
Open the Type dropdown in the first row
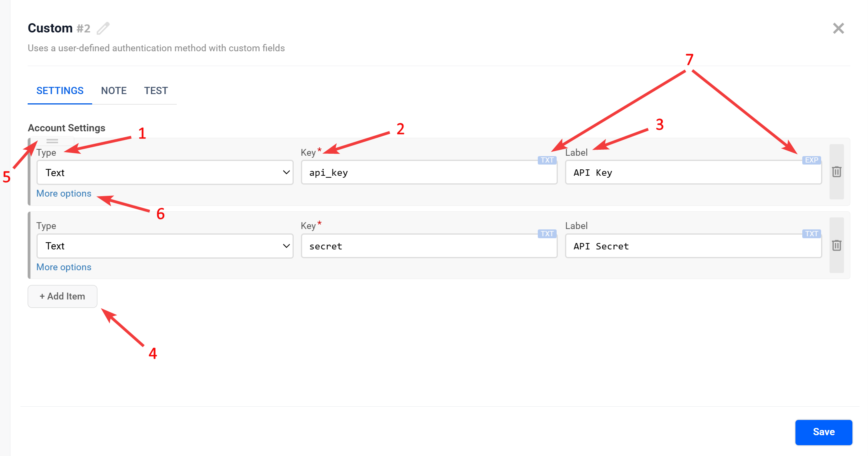click(165, 173)
